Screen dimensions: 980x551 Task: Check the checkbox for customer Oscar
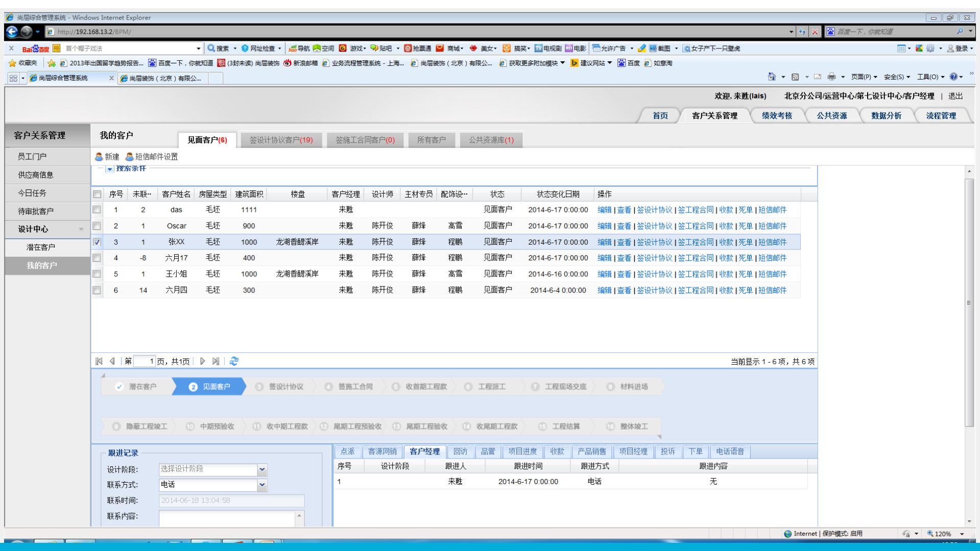[97, 226]
